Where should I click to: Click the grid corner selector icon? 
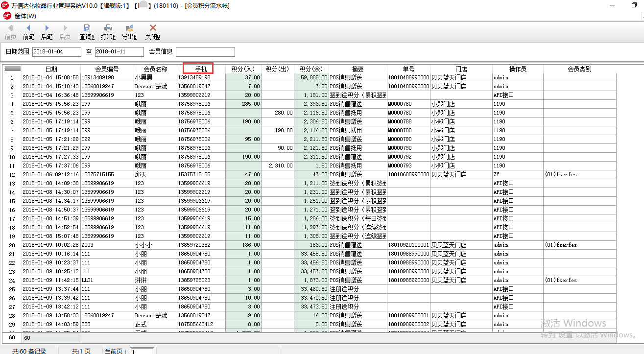click(12, 69)
